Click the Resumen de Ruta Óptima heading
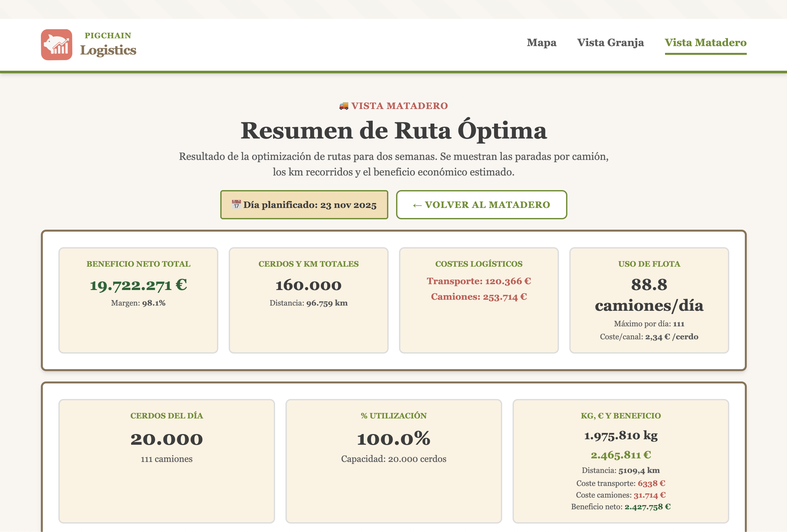 [393, 131]
